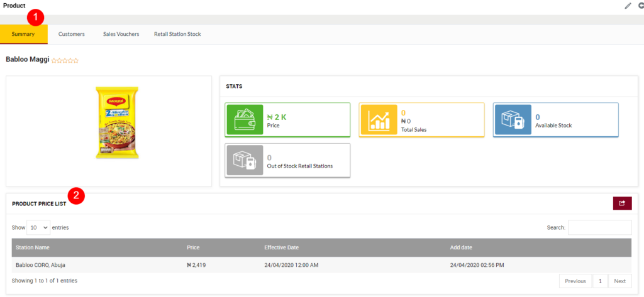
Task: Select the Babloo CORO, Abuja cell
Action: (x=40, y=265)
